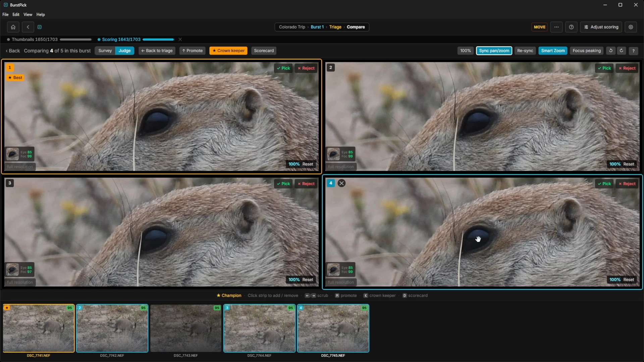This screenshot has width=644, height=362.
Task: Open the File menu
Action: click(x=5, y=15)
